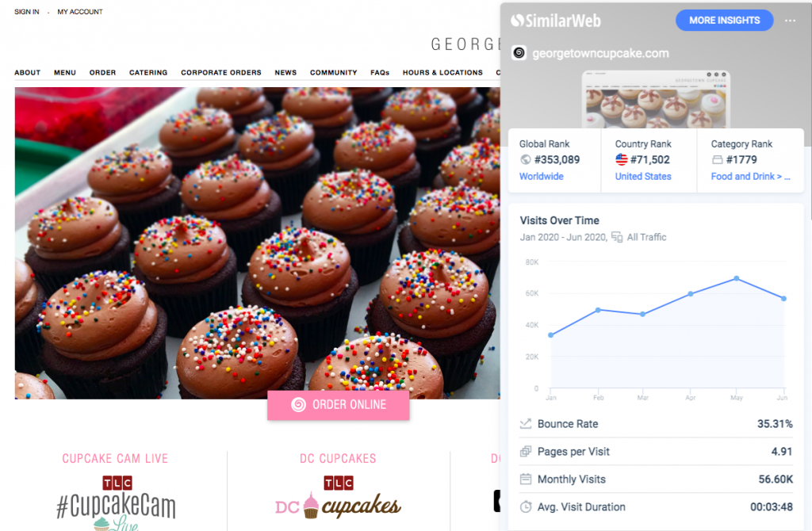Open the Worldwide global rank link
This screenshot has width=812, height=531.
[x=541, y=176]
